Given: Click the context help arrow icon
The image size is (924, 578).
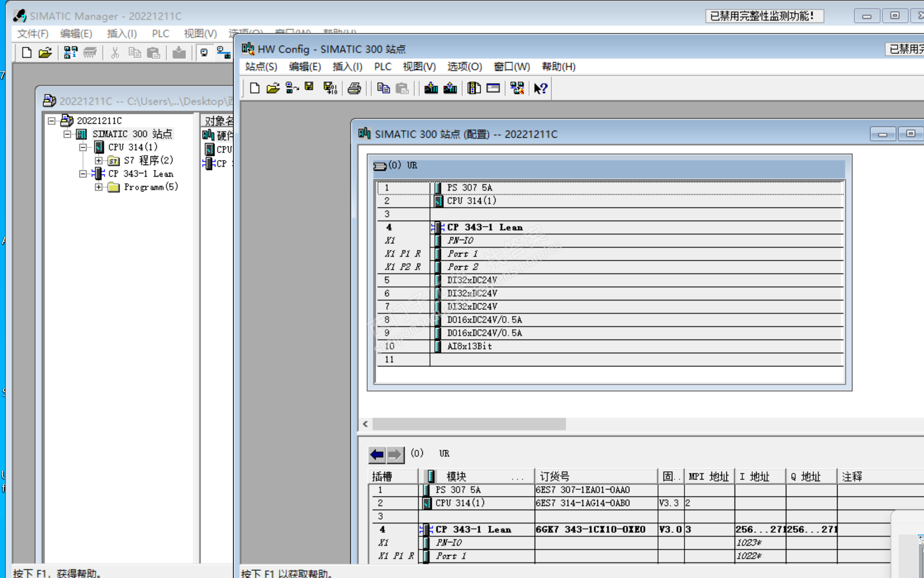Looking at the screenshot, I should pos(540,88).
